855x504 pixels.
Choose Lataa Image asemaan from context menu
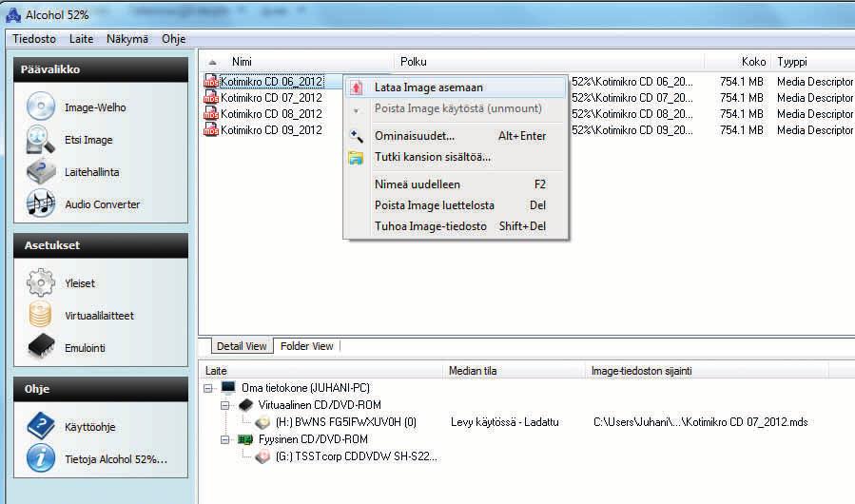[x=456, y=87]
